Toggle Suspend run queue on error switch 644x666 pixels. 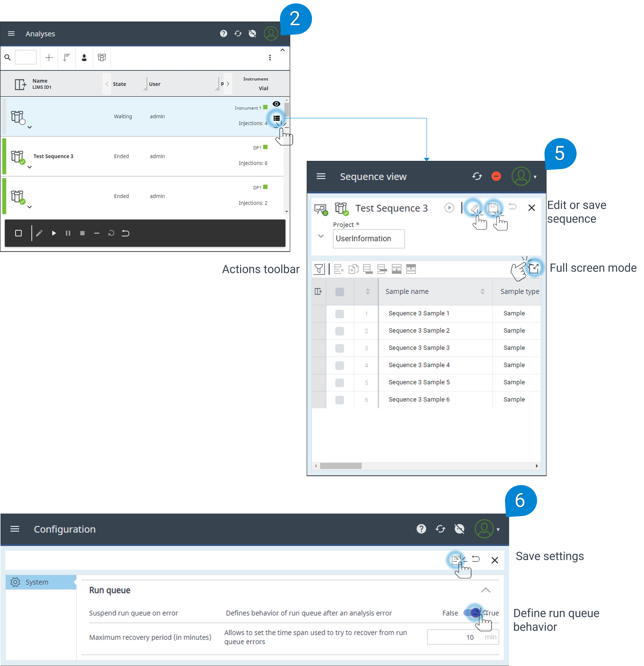click(x=472, y=613)
